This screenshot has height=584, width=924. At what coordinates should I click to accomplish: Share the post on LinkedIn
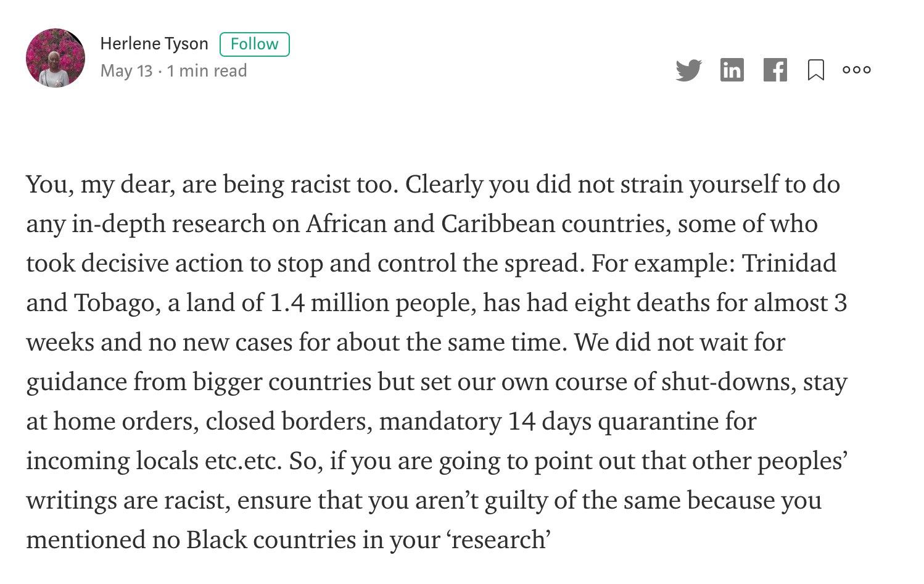coord(732,70)
